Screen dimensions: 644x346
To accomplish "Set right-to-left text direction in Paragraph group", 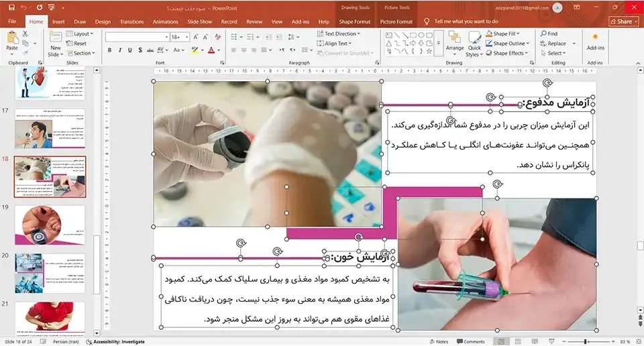I will coord(292,50).
